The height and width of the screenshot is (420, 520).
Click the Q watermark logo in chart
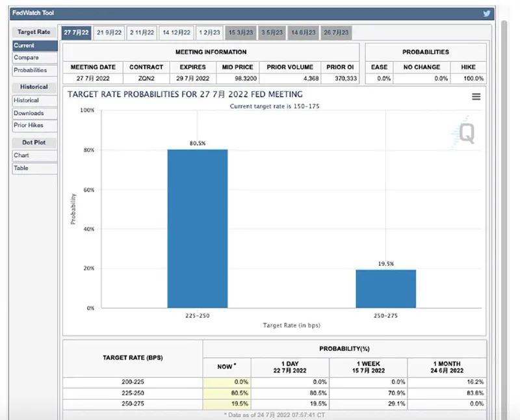pos(464,132)
